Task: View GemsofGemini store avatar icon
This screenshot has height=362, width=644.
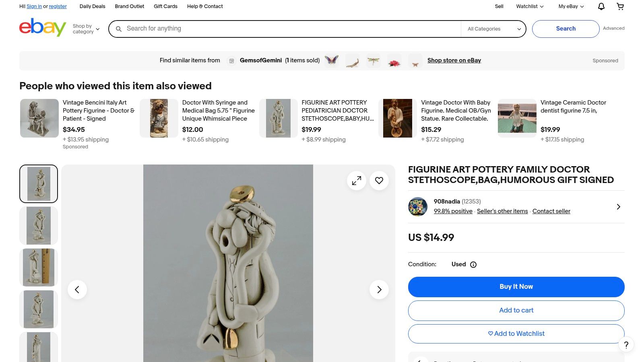Action: [232, 60]
